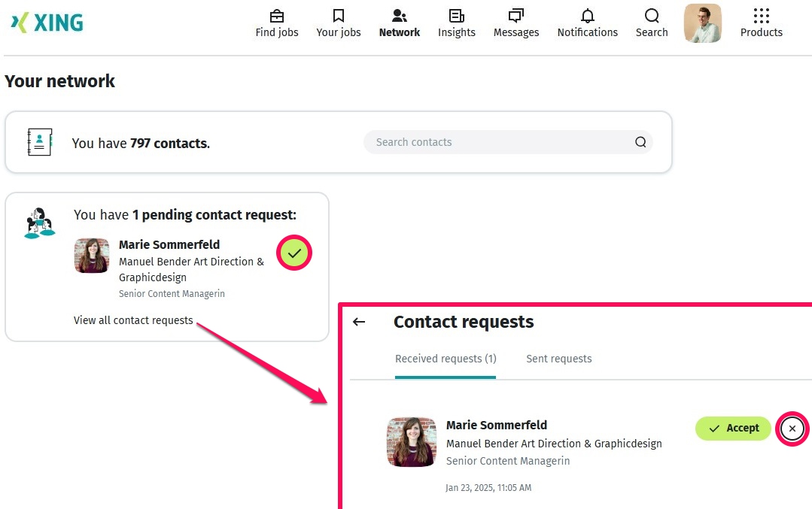
Task: Accept Marie Sommerfeld's contact request
Action: coord(732,428)
